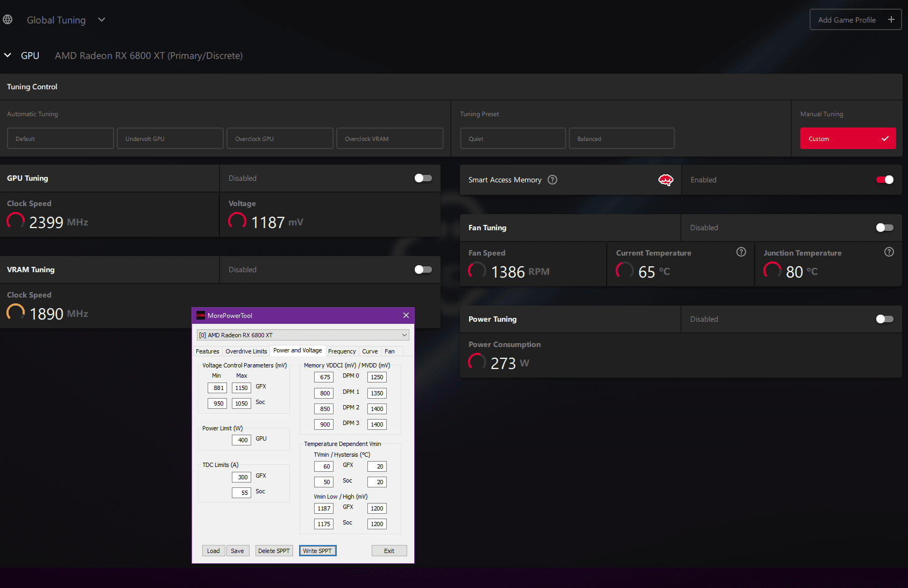Click the globe icon beside Global Tuning

[8, 20]
